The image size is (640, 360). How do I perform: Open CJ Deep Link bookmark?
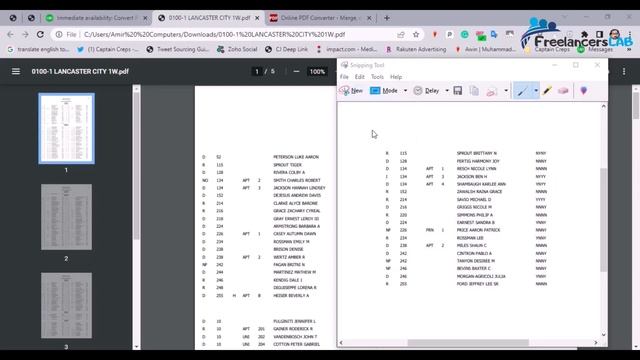pos(287,49)
